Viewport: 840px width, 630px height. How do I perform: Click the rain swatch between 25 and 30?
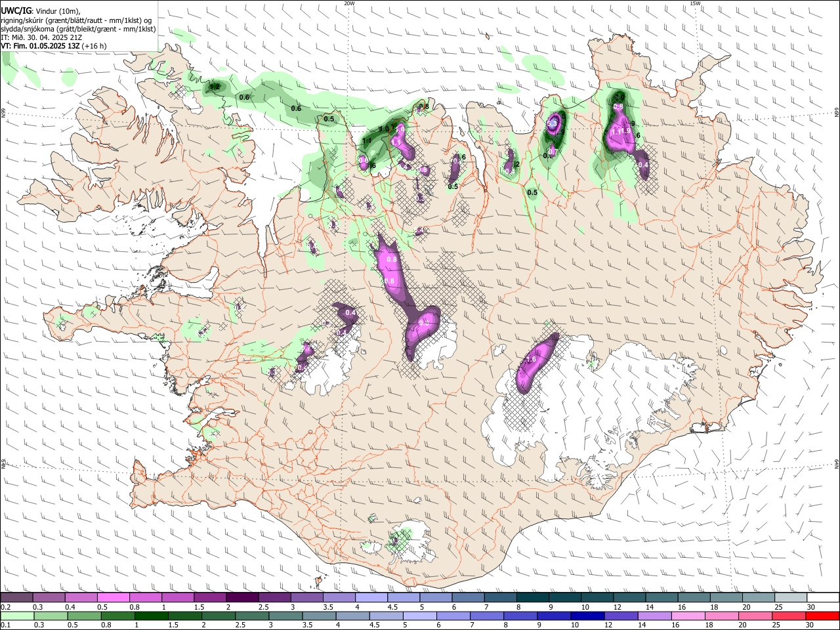pyautogui.click(x=787, y=616)
